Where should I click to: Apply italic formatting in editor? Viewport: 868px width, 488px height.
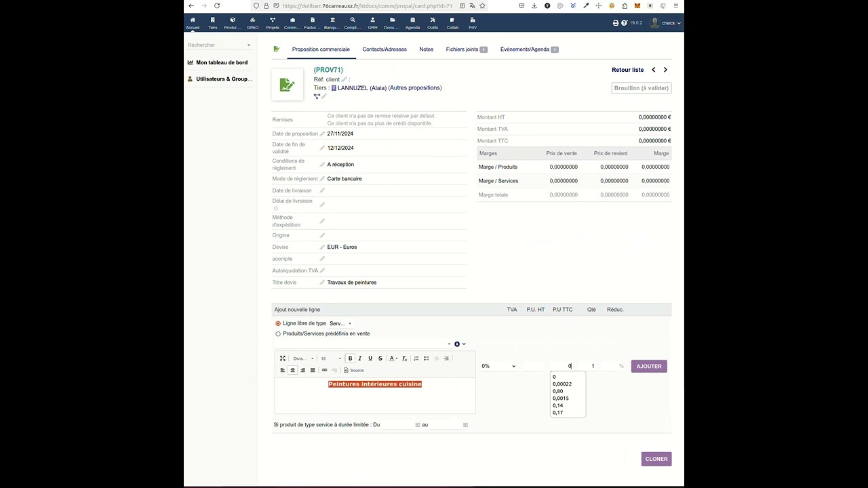(x=360, y=359)
